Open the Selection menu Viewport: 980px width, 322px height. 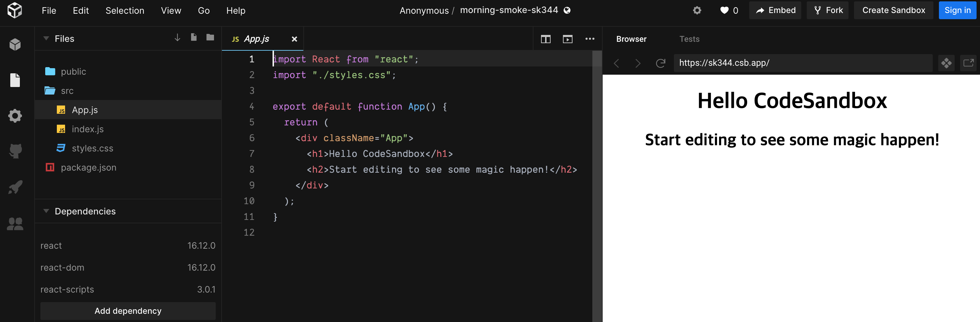coord(125,11)
